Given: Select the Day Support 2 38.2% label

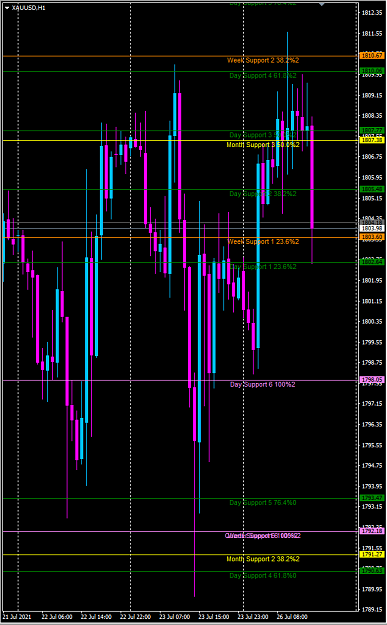Looking at the screenshot, I should (x=263, y=194).
